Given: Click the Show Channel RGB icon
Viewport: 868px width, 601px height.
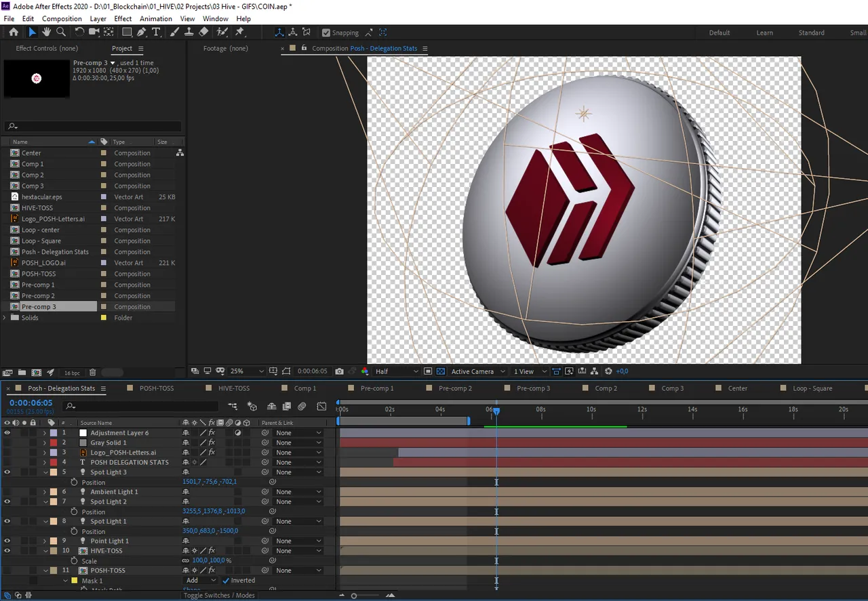Looking at the screenshot, I should [365, 371].
